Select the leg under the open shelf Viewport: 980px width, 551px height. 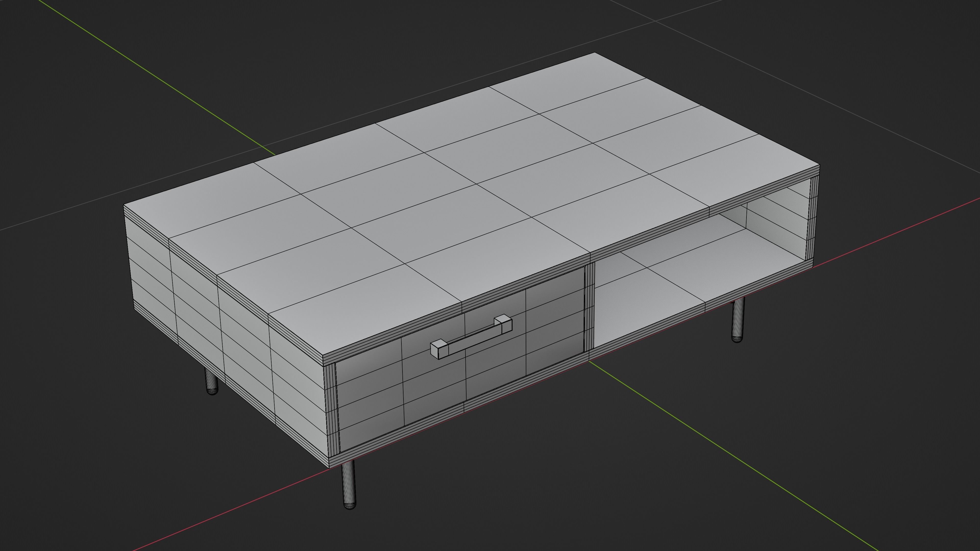pyautogui.click(x=738, y=320)
